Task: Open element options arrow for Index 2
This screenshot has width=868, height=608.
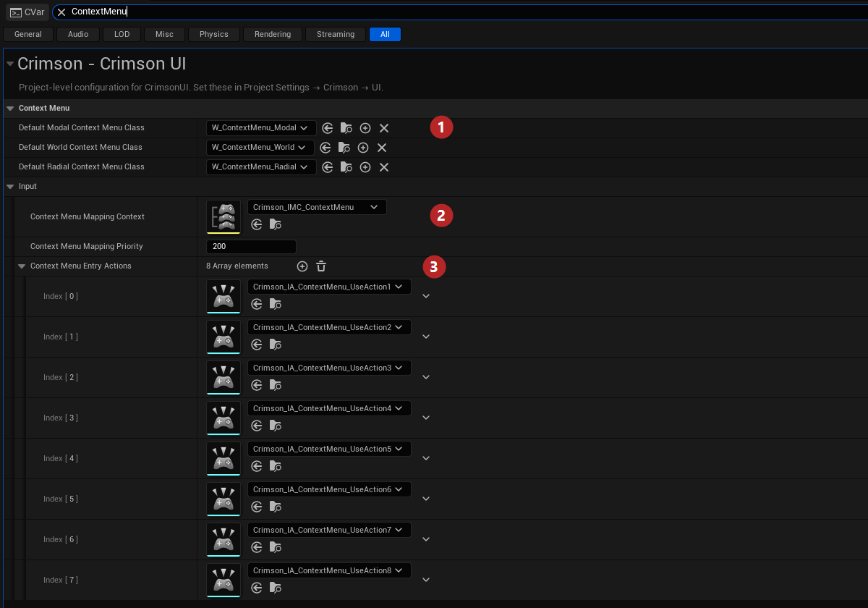Action: [426, 377]
